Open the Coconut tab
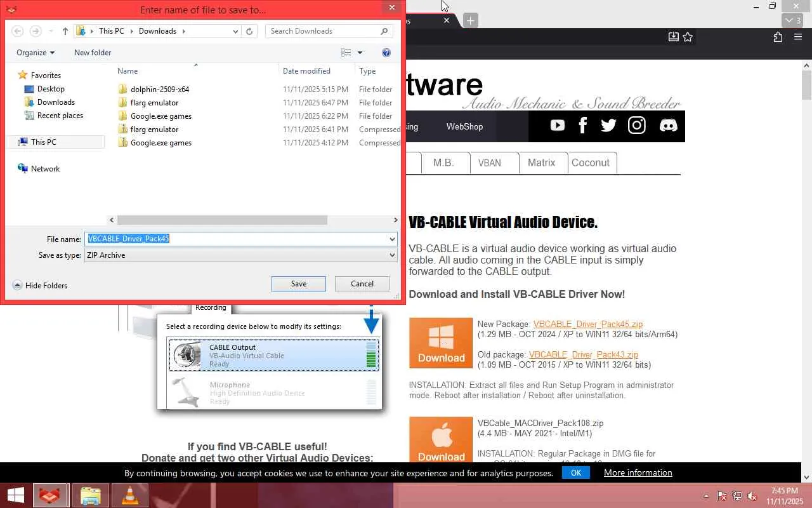The width and height of the screenshot is (812, 508). coord(591,163)
